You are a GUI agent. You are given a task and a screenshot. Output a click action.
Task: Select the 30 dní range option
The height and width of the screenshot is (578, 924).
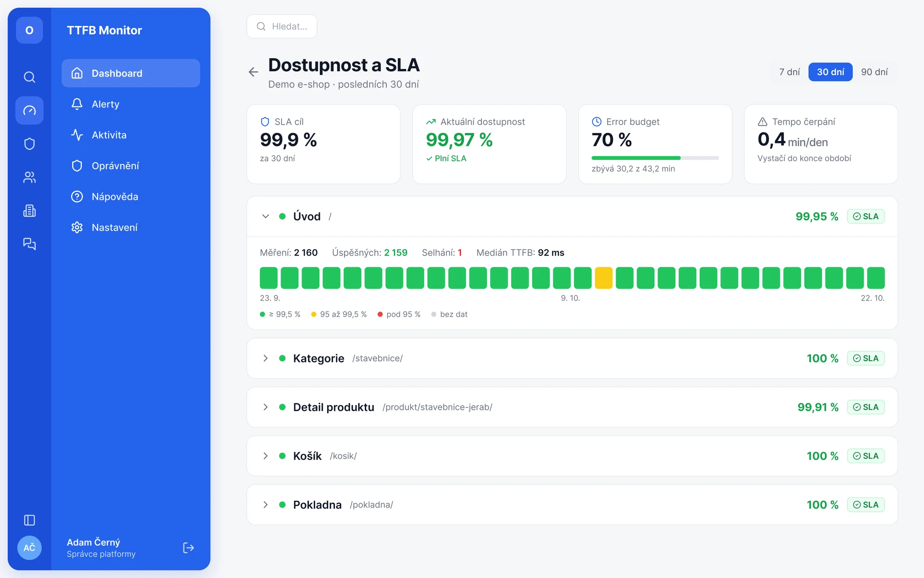[x=830, y=72]
